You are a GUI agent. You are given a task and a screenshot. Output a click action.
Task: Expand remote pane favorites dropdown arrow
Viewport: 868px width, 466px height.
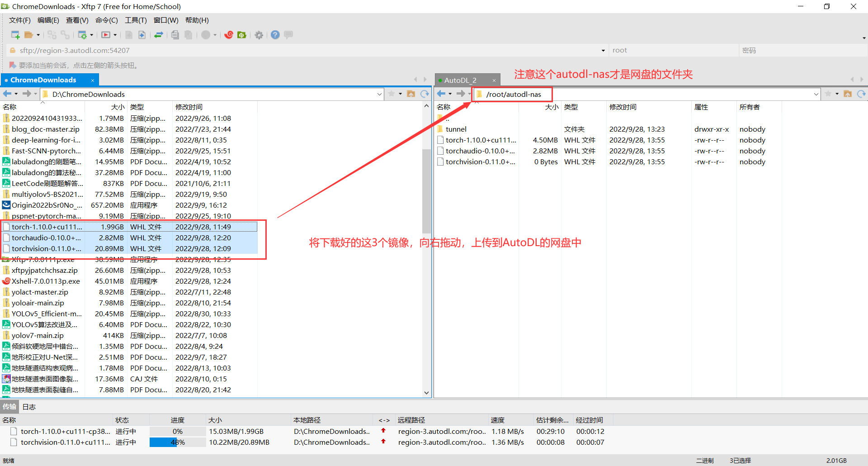(x=837, y=94)
